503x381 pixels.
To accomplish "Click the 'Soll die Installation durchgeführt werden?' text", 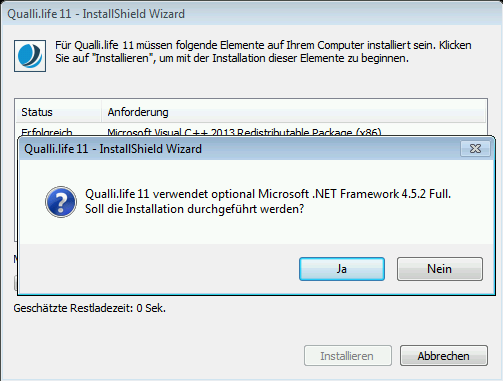I will tap(195, 209).
